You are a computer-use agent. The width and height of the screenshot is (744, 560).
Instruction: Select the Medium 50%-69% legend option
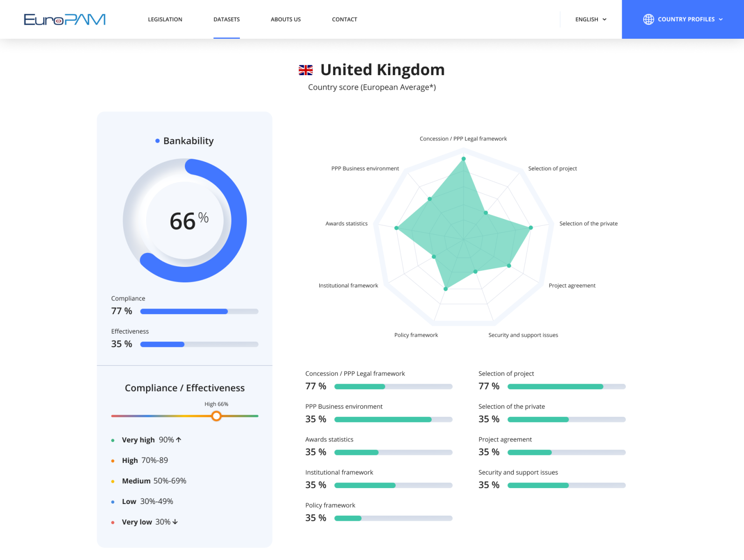(153, 481)
